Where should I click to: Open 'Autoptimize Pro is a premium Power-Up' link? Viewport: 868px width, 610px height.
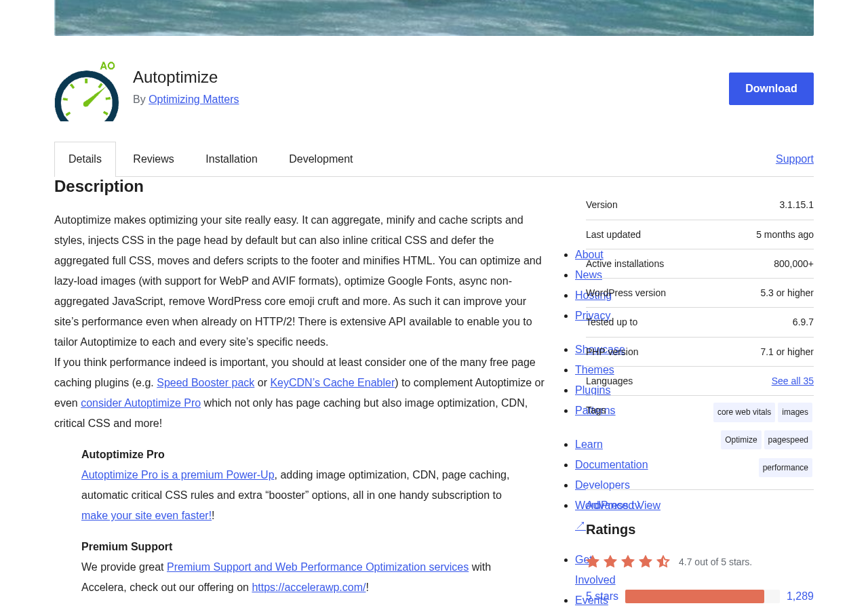(178, 475)
